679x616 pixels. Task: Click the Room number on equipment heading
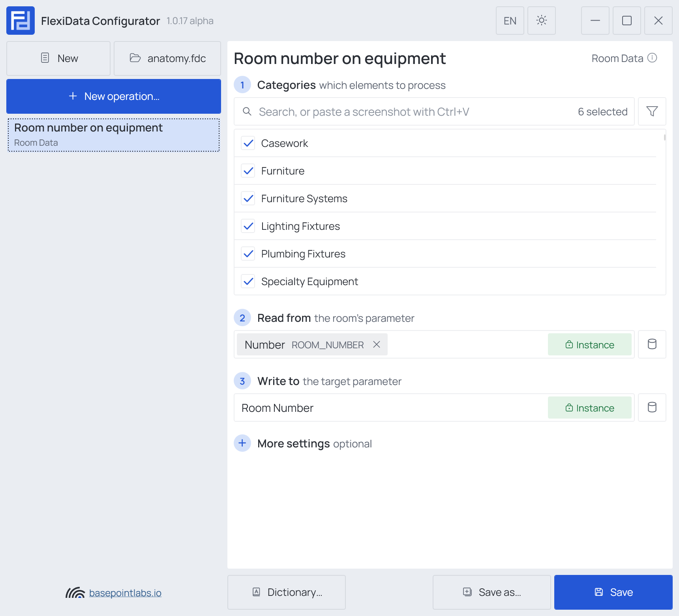coord(339,58)
